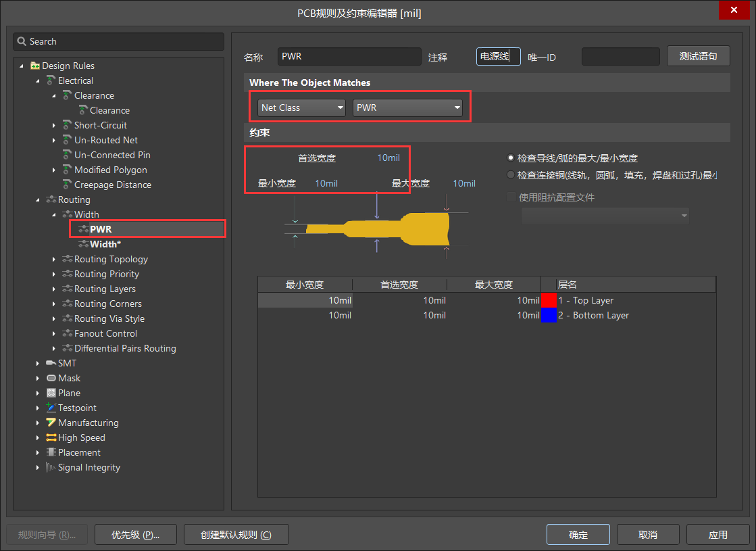Screen dimensions: 756x551
Task: Expand the Signal Integrity node
Action: click(38, 467)
